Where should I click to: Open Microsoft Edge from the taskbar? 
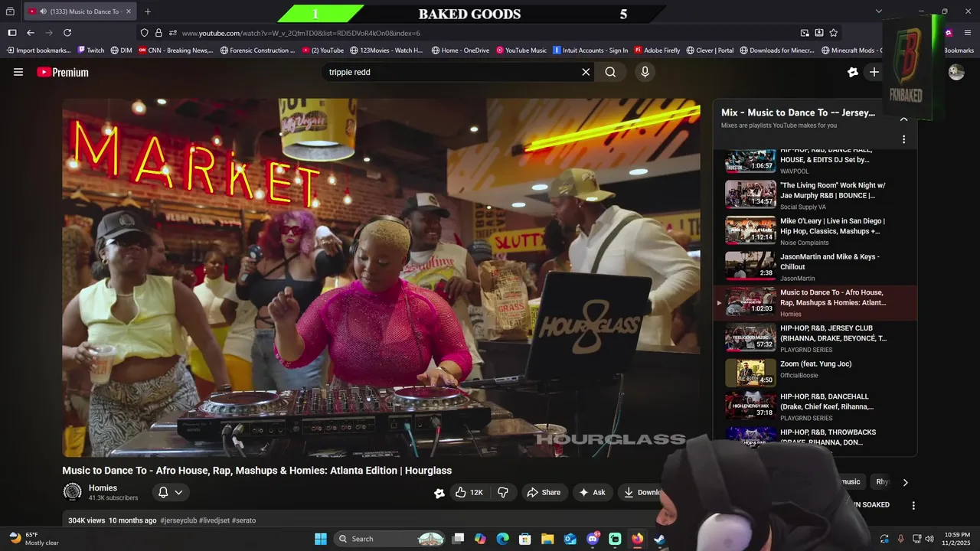[502, 539]
